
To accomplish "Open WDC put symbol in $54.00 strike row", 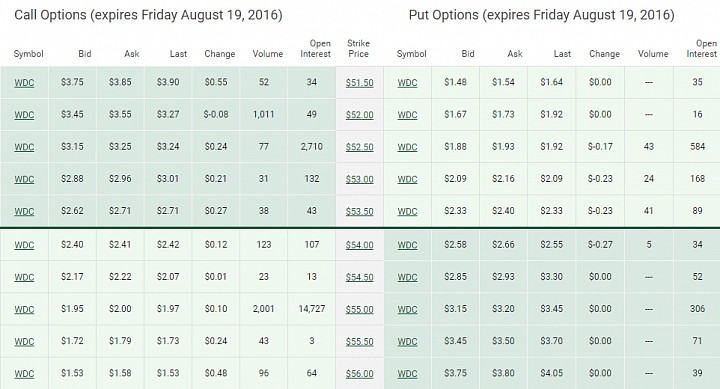I will pos(407,245).
